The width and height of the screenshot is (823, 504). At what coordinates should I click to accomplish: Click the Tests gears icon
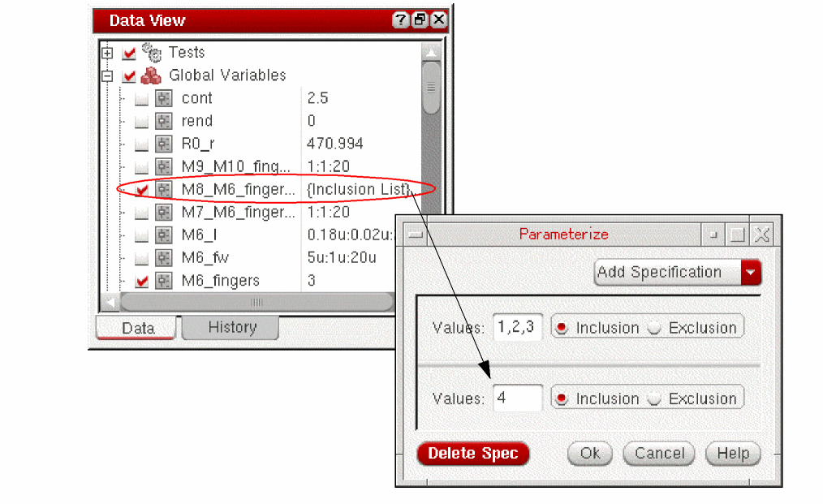pyautogui.click(x=152, y=53)
